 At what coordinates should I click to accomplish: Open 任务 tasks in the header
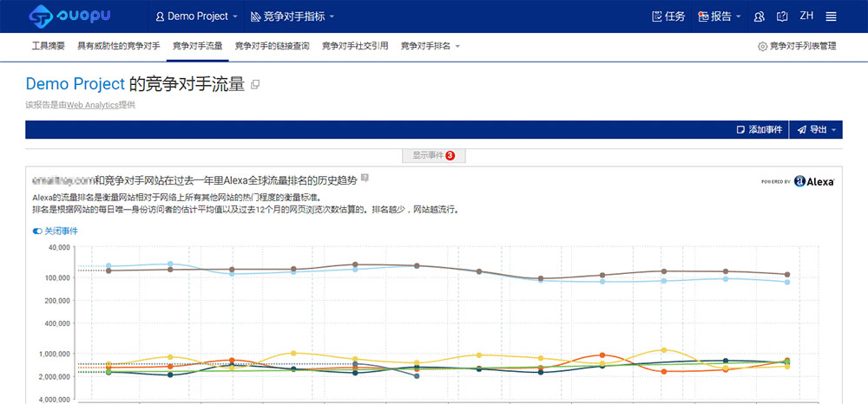tap(668, 16)
